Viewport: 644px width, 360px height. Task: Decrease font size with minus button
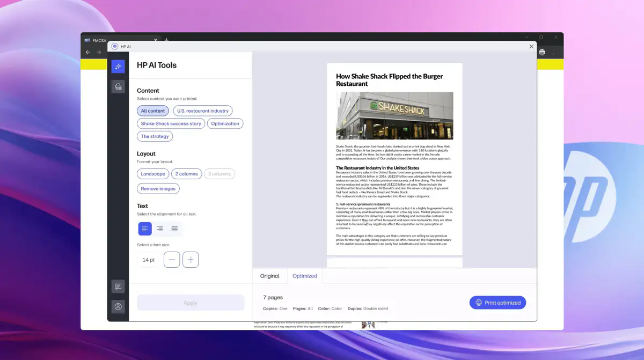(x=172, y=260)
